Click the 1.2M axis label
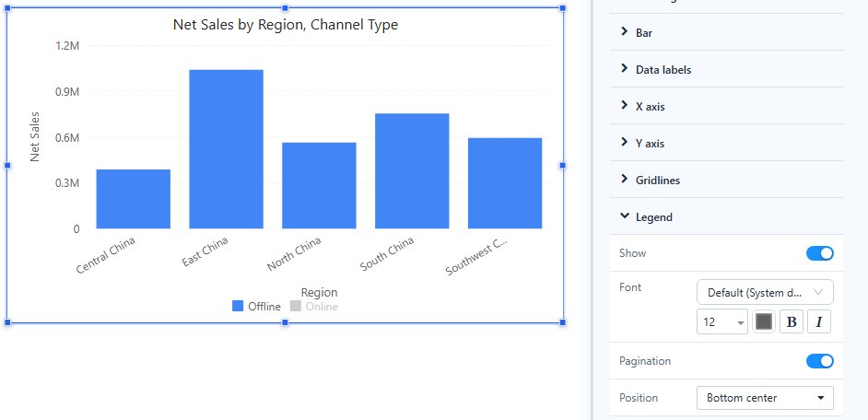This screenshot has width=868, height=420. click(x=67, y=45)
